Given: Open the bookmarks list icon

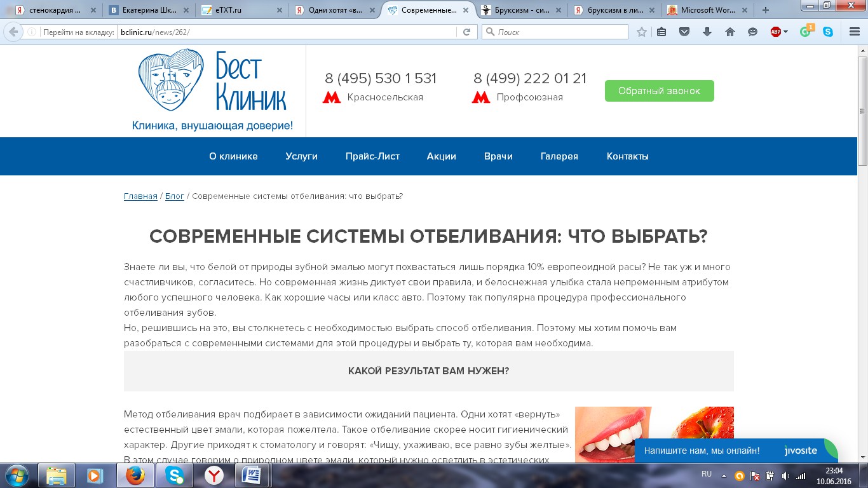Looking at the screenshot, I should point(661,32).
